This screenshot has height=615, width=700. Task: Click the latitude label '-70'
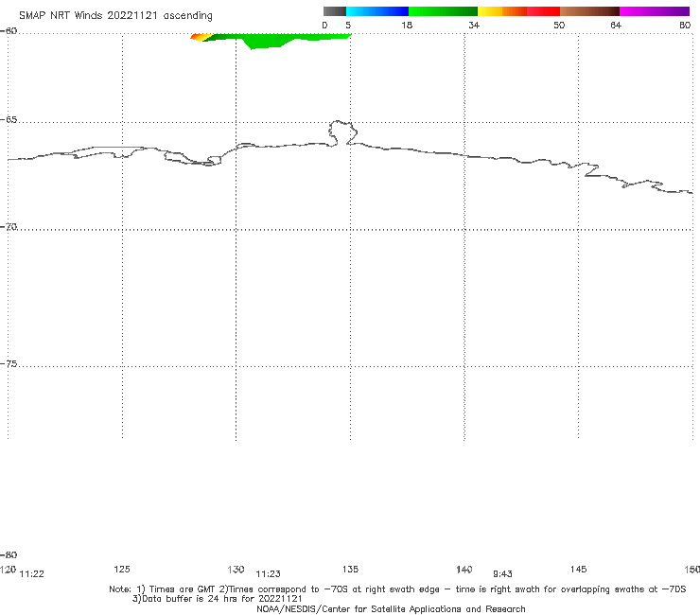9,227
